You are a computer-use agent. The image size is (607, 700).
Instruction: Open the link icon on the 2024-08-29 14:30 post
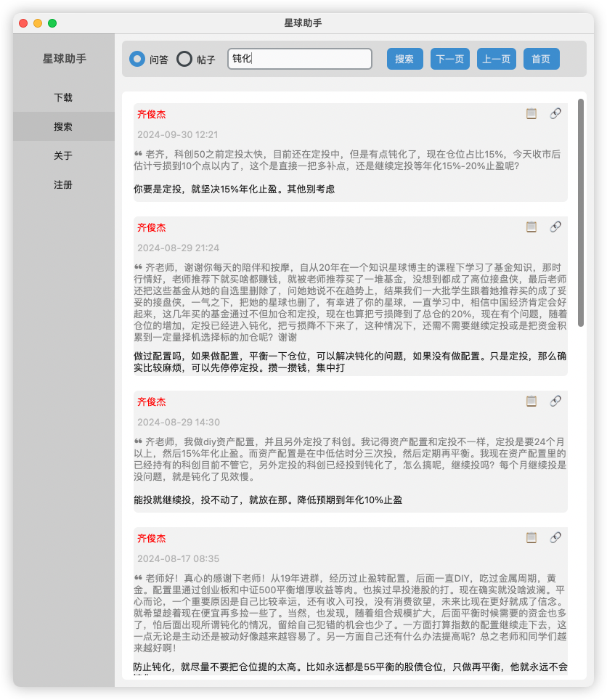[x=555, y=402]
